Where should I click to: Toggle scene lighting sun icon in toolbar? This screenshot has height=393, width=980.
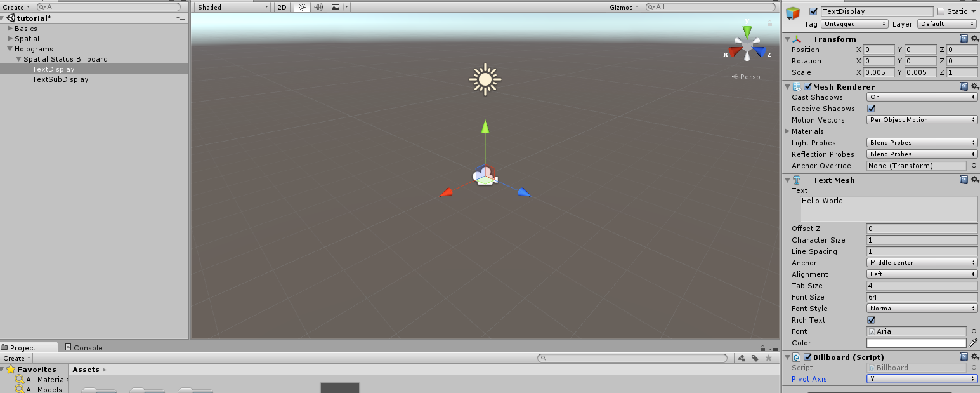pos(302,7)
